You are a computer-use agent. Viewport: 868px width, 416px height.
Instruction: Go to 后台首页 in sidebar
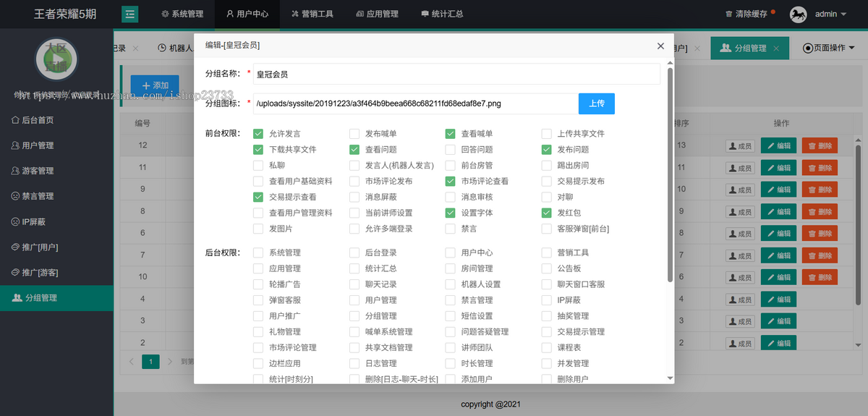click(x=56, y=120)
